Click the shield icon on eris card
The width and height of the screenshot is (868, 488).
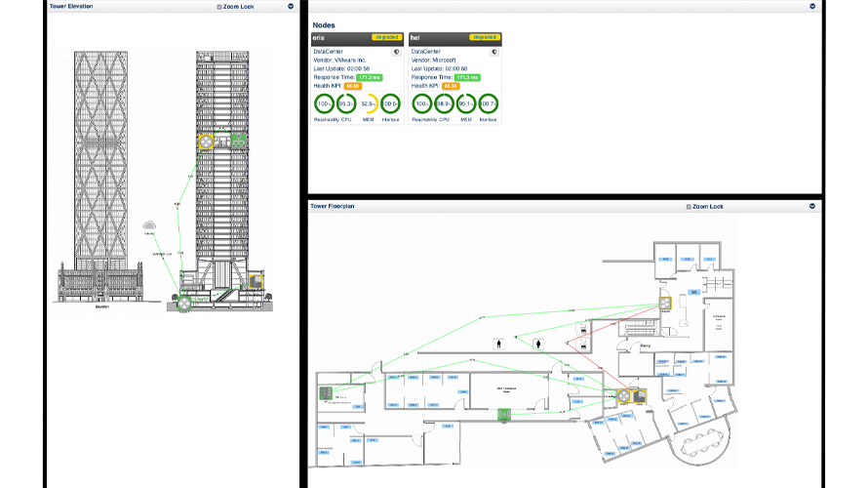coord(395,52)
